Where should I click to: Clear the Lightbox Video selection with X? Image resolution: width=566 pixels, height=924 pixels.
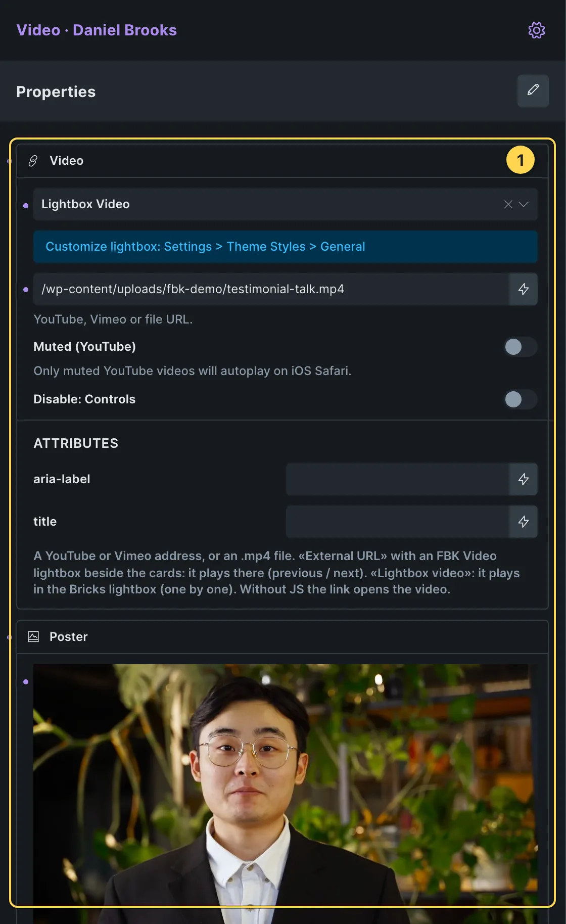508,204
